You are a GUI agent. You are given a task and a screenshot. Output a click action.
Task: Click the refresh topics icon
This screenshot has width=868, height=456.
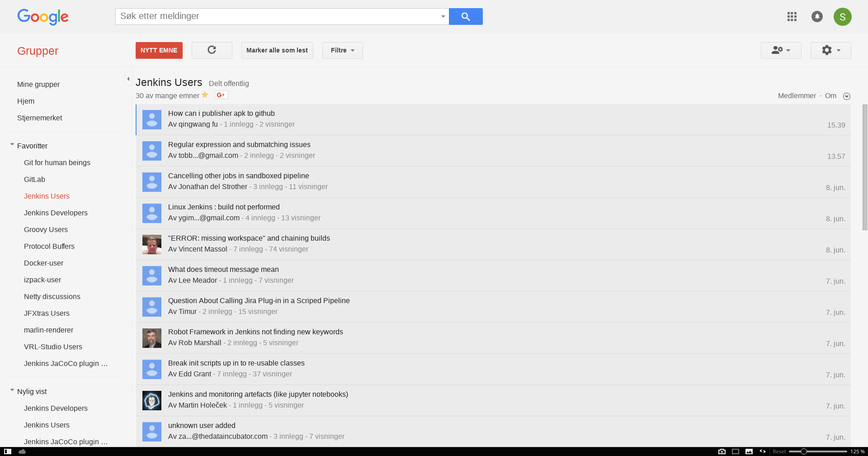coord(212,50)
